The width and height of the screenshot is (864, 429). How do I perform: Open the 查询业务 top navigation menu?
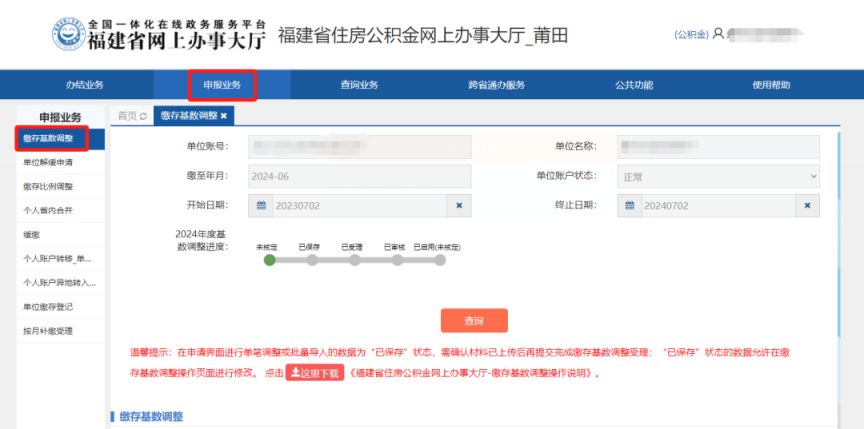coord(359,85)
